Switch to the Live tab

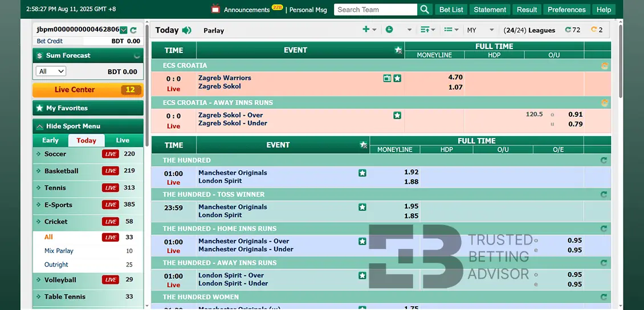click(123, 140)
